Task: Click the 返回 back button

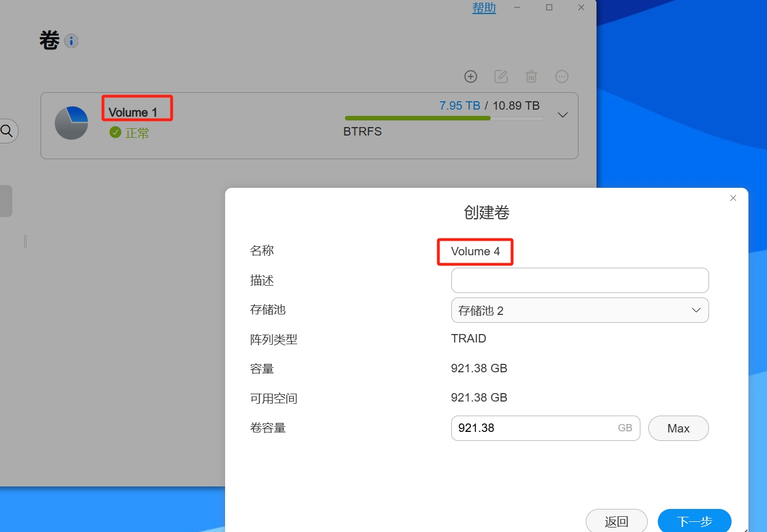Action: pyautogui.click(x=616, y=521)
